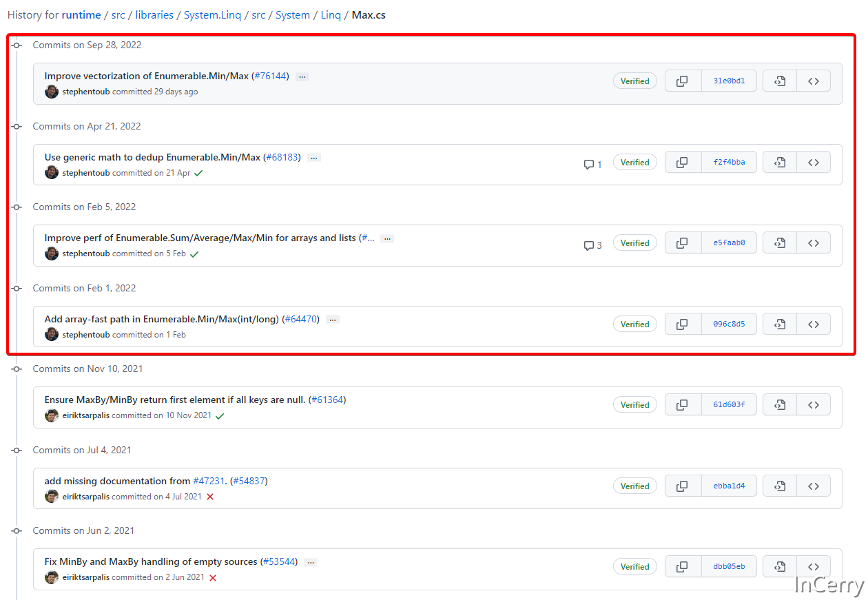
Task: Expand description of Improve vectorization commit
Action: coord(302,76)
